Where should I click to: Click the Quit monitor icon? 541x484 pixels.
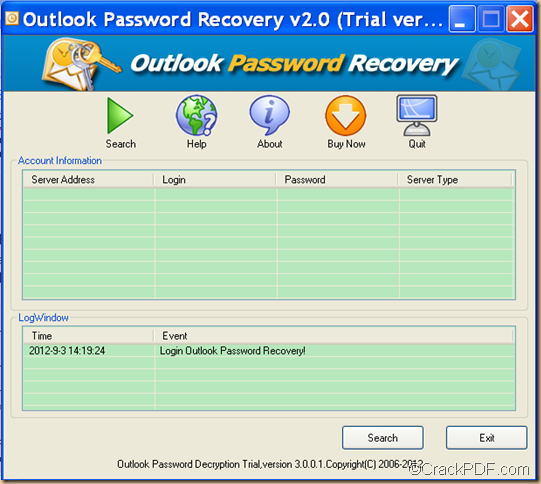417,116
